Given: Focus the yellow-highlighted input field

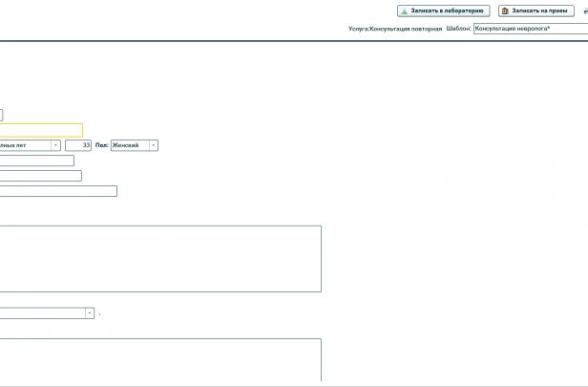Looking at the screenshot, I should pyautogui.click(x=40, y=130).
